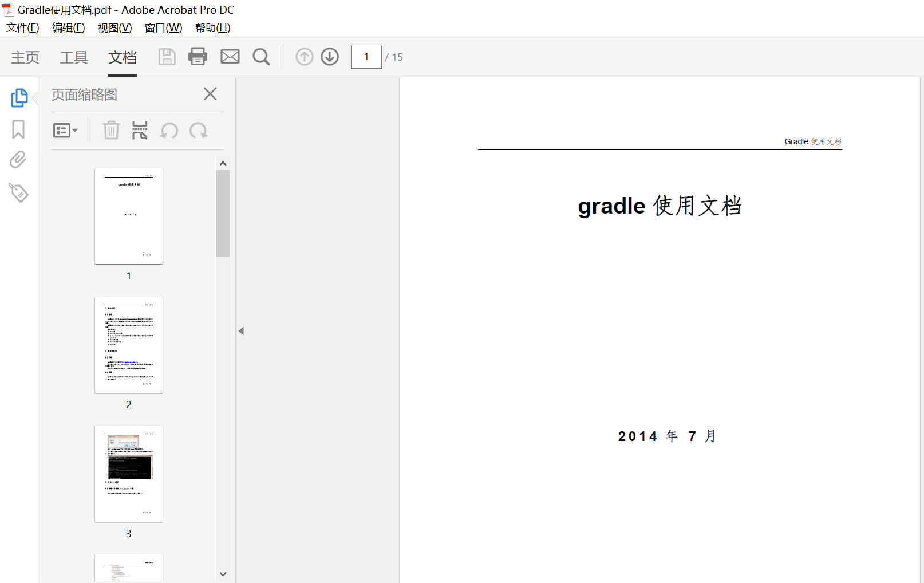Click thumbnail panel scroll up arrow
The width and height of the screenshot is (924, 583).
point(223,163)
